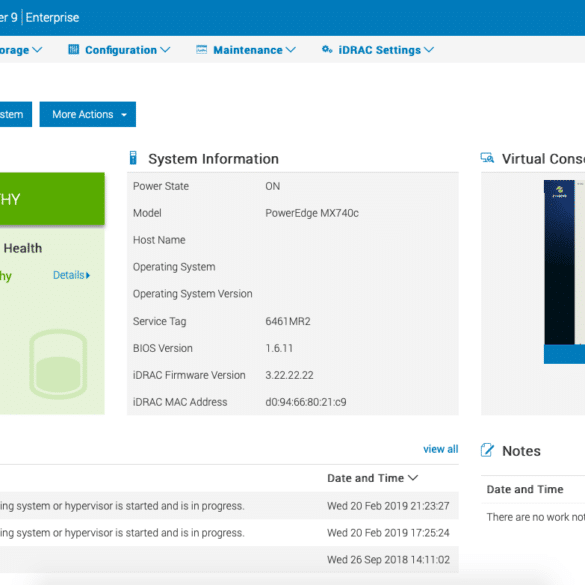The height and width of the screenshot is (585, 585).
Task: Click the storage health cylinder icon
Action: pos(58,364)
